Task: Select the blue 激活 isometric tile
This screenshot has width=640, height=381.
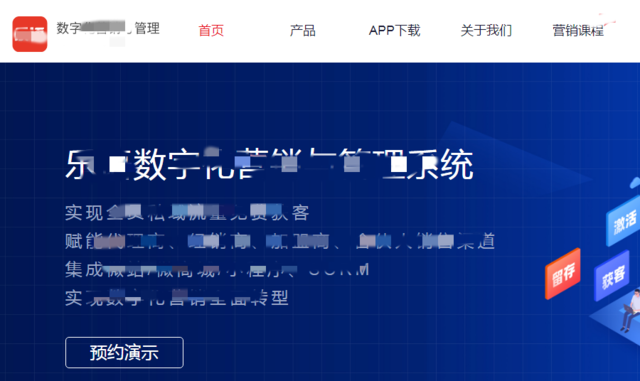Action: (x=623, y=221)
